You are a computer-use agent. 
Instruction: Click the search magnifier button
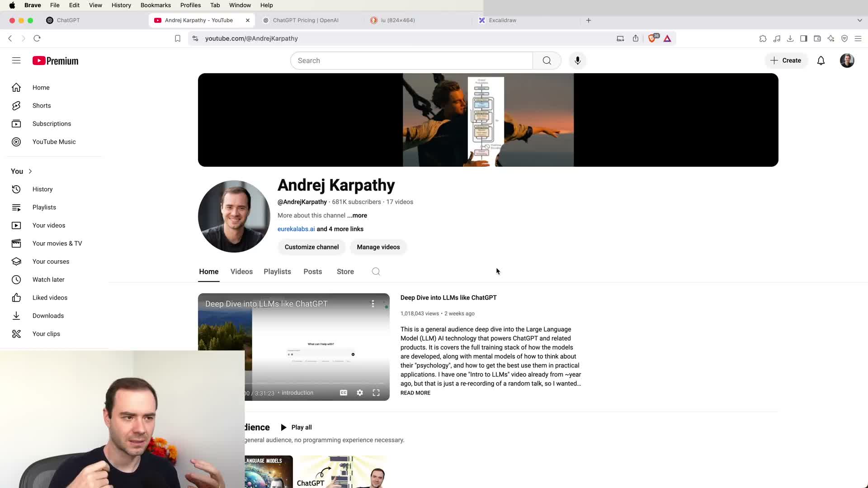coord(547,61)
